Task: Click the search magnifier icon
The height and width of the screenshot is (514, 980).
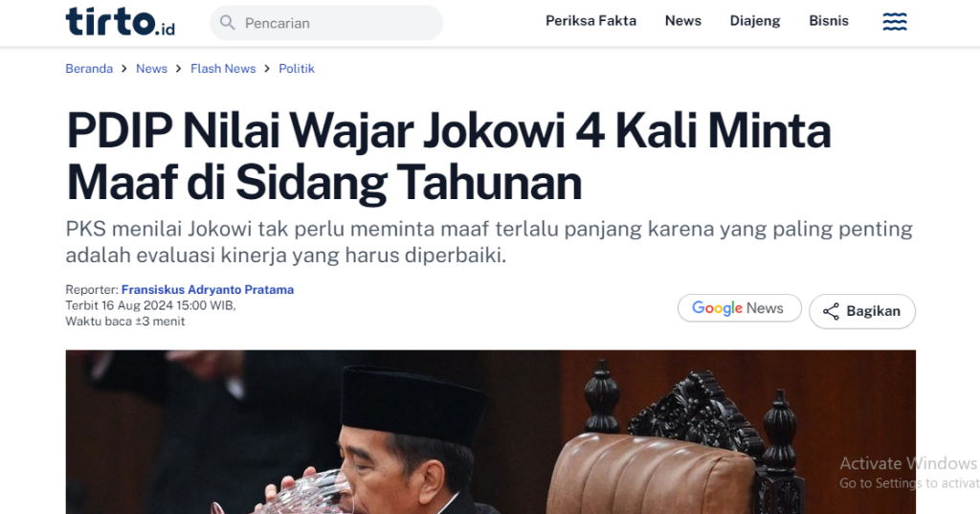Action: tap(228, 23)
